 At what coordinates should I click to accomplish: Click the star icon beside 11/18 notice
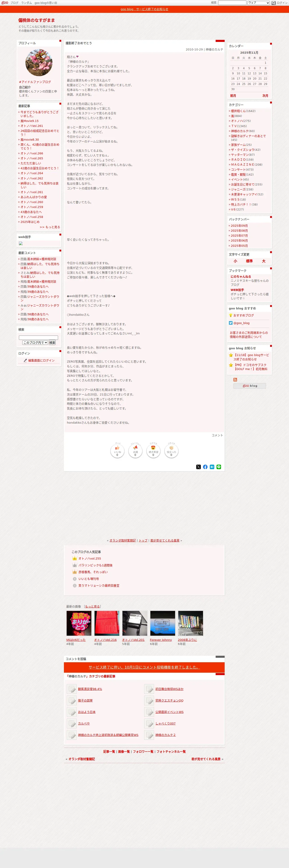click(x=231, y=355)
